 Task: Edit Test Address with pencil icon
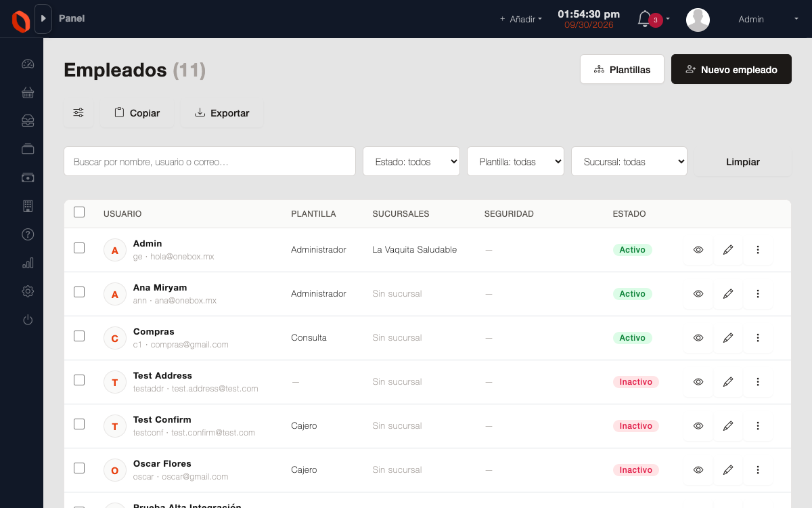728,382
